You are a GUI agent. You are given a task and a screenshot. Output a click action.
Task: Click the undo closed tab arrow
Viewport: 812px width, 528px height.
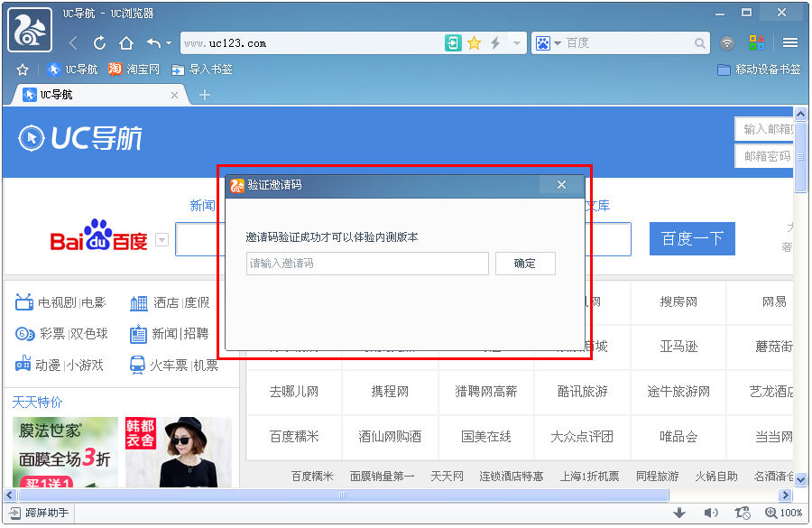(153, 43)
